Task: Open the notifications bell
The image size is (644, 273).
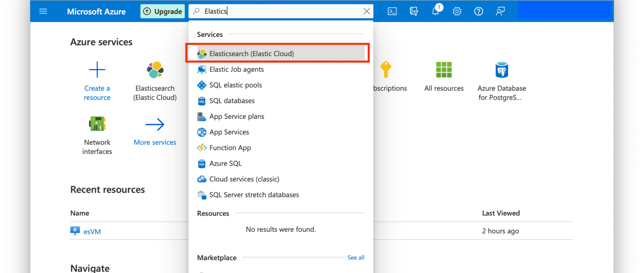Action: (436, 10)
